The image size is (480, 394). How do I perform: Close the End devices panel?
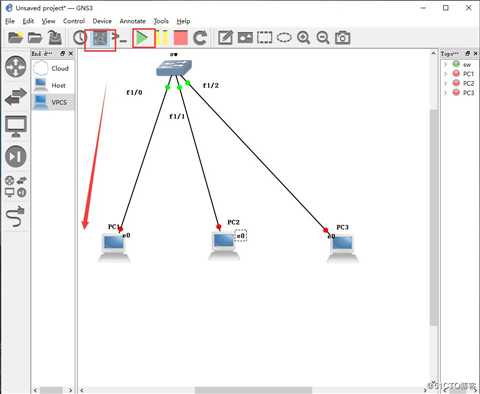[x=71, y=53]
